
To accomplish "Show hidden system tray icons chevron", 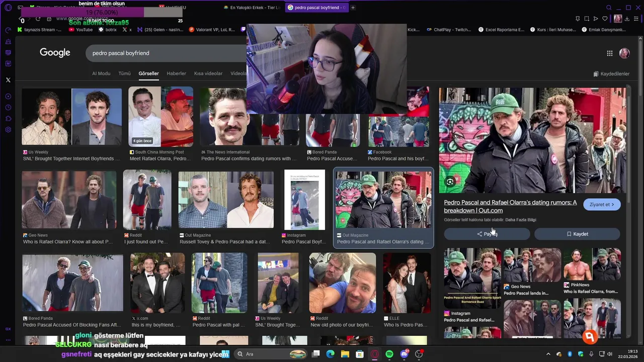I will tap(548, 354).
